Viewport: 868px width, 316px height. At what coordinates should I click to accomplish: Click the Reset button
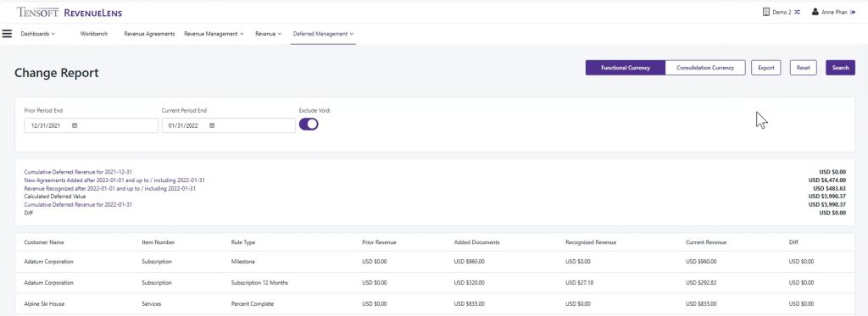(x=804, y=68)
